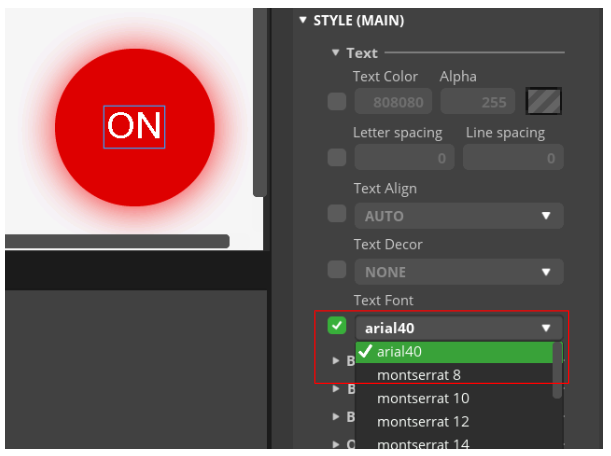Screen dimensions: 611x456
Task: Enable the Text Color checkbox
Action: (337, 101)
